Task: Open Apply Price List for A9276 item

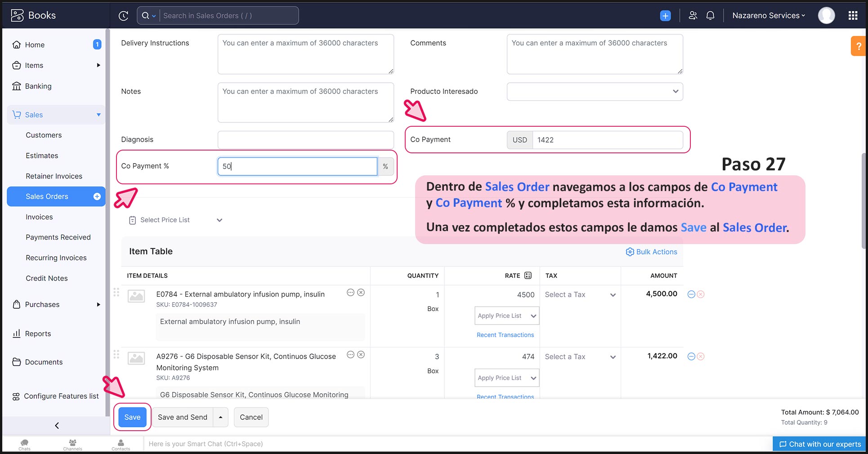Action: pos(506,378)
